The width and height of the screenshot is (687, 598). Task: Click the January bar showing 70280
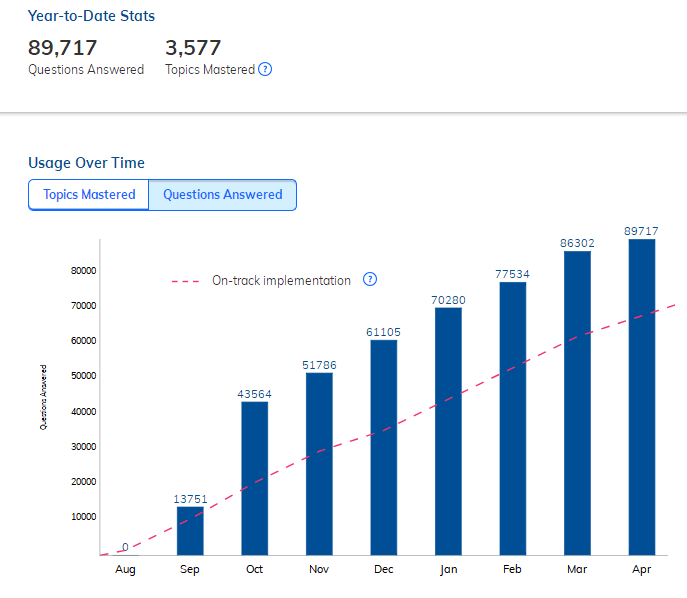[448, 431]
